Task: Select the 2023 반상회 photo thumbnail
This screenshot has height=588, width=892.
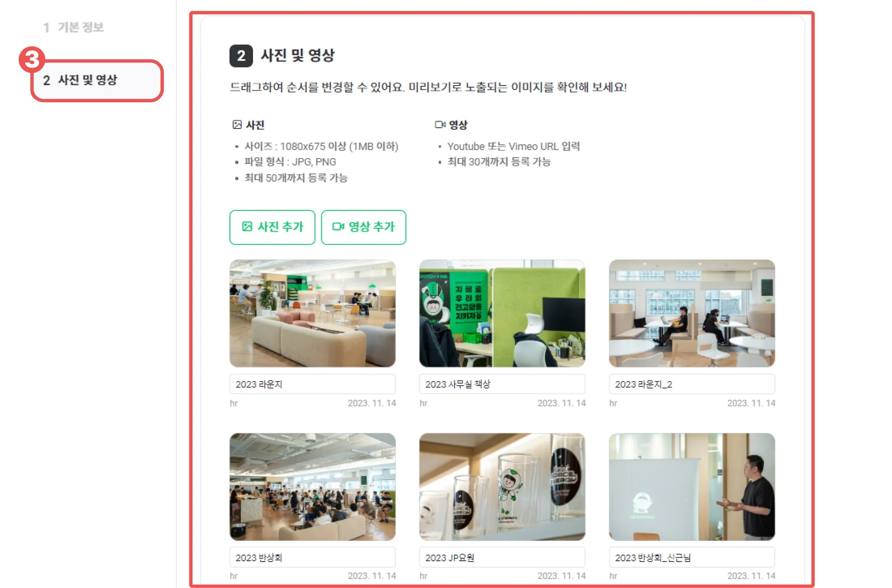Action: (x=313, y=487)
